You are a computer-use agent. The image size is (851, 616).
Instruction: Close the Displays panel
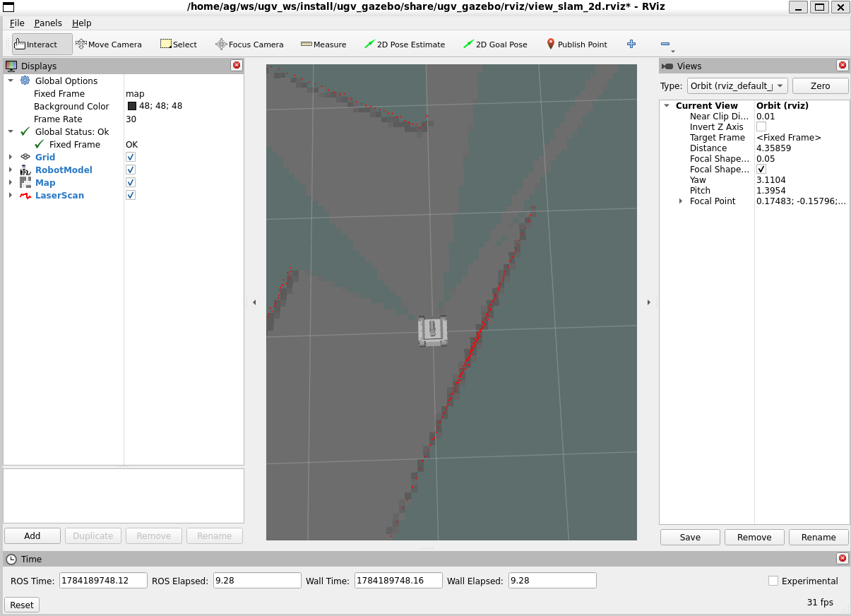click(237, 65)
